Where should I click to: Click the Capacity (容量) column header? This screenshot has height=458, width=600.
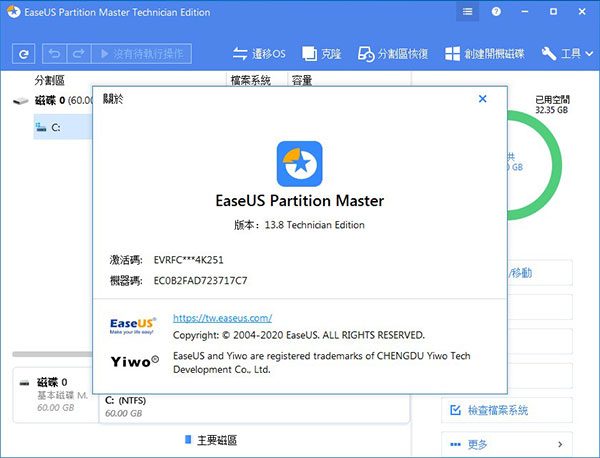[x=302, y=80]
